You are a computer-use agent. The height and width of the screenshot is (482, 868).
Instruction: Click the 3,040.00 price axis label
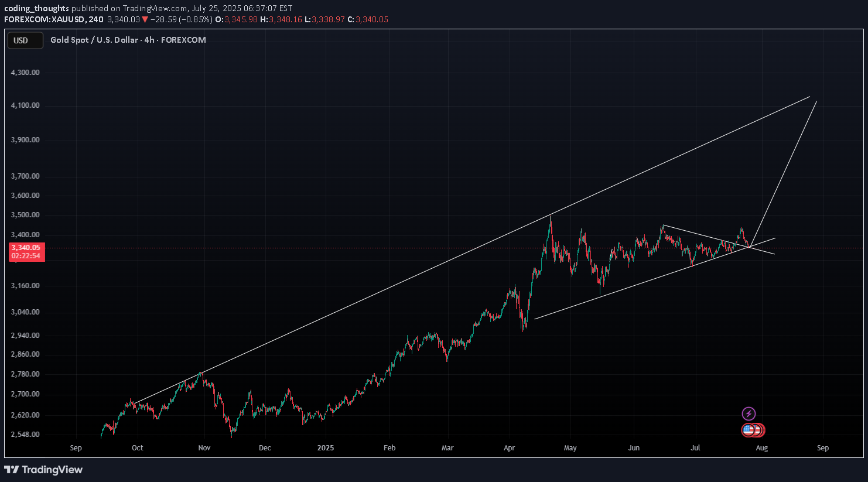click(x=26, y=312)
